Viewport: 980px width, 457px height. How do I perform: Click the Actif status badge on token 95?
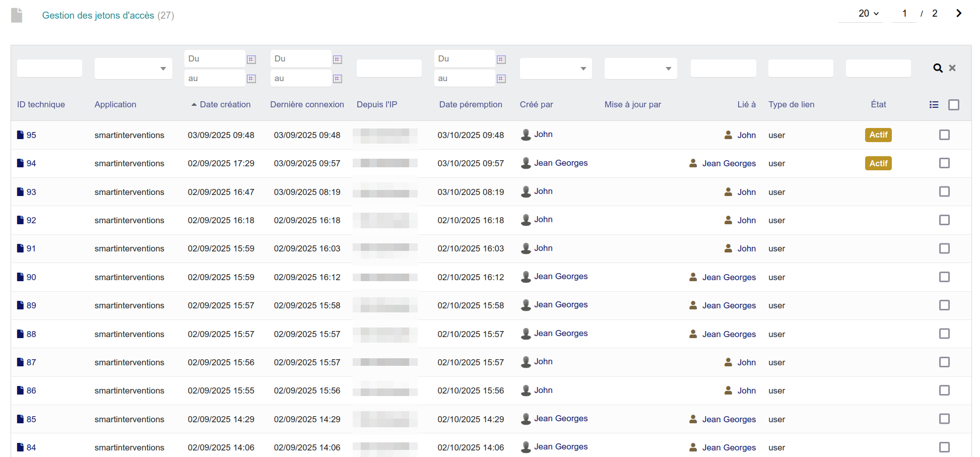(878, 135)
